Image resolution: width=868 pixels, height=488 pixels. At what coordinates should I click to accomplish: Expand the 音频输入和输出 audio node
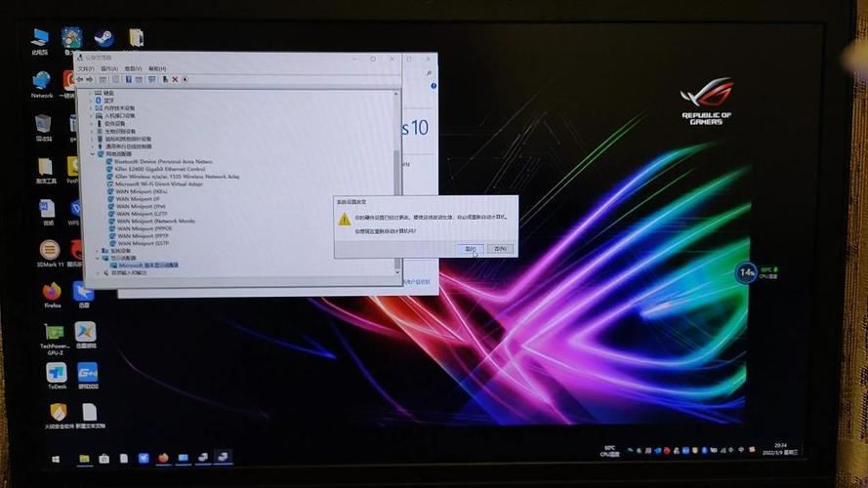coord(99,272)
